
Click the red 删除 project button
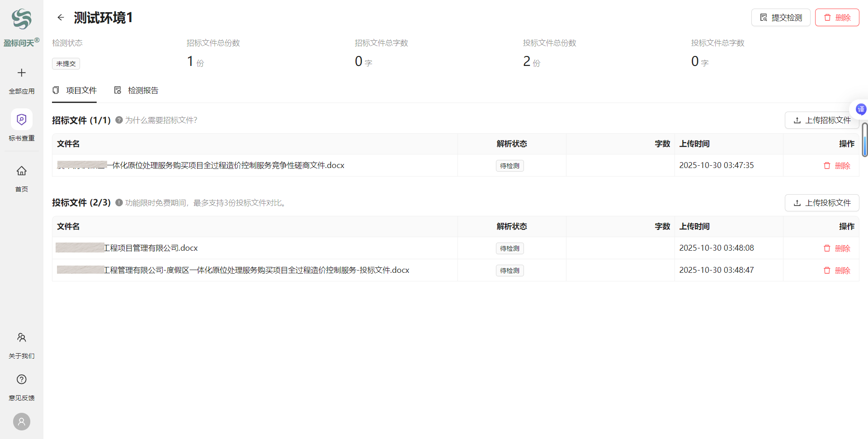[837, 18]
